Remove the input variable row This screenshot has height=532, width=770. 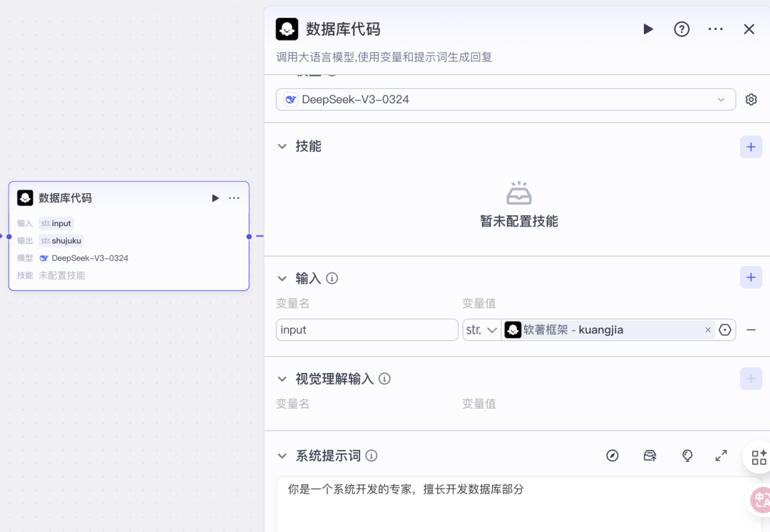pos(751,330)
